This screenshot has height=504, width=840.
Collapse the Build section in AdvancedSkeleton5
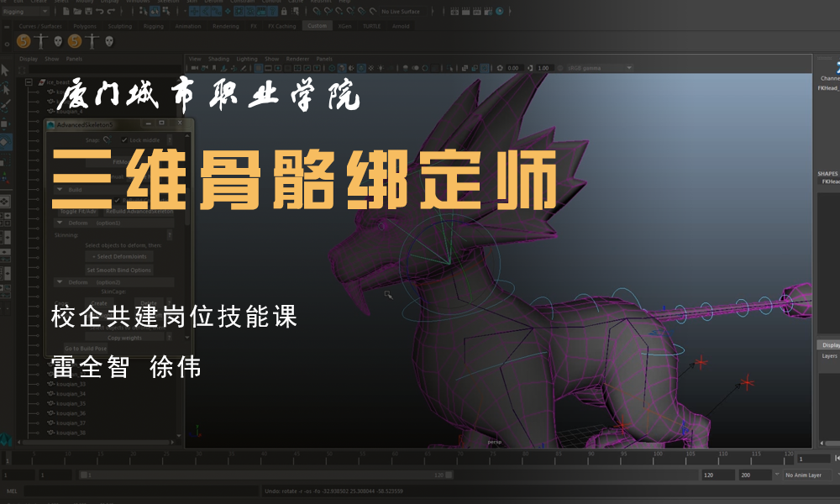(60, 190)
